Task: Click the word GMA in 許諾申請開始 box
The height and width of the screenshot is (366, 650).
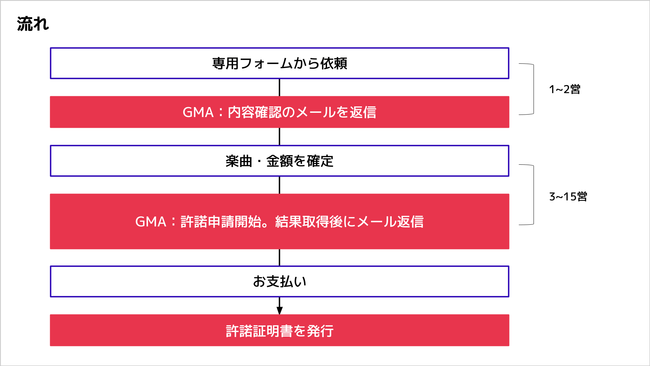Action: pos(150,222)
